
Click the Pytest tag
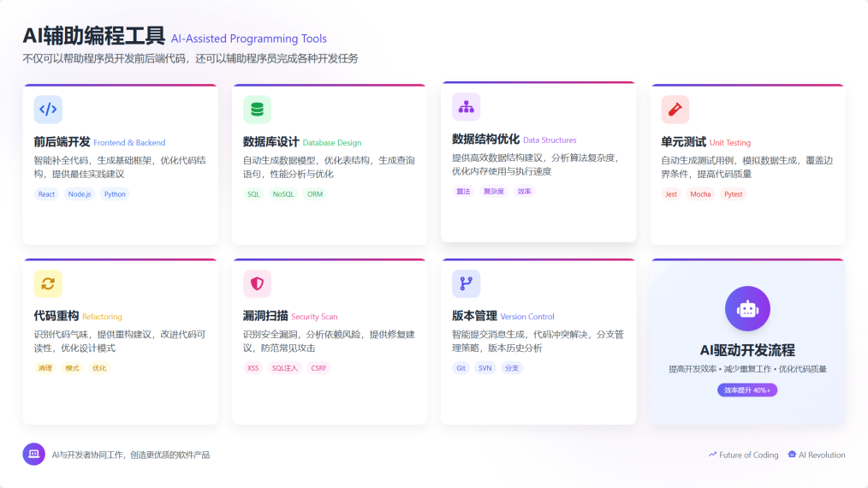(733, 194)
